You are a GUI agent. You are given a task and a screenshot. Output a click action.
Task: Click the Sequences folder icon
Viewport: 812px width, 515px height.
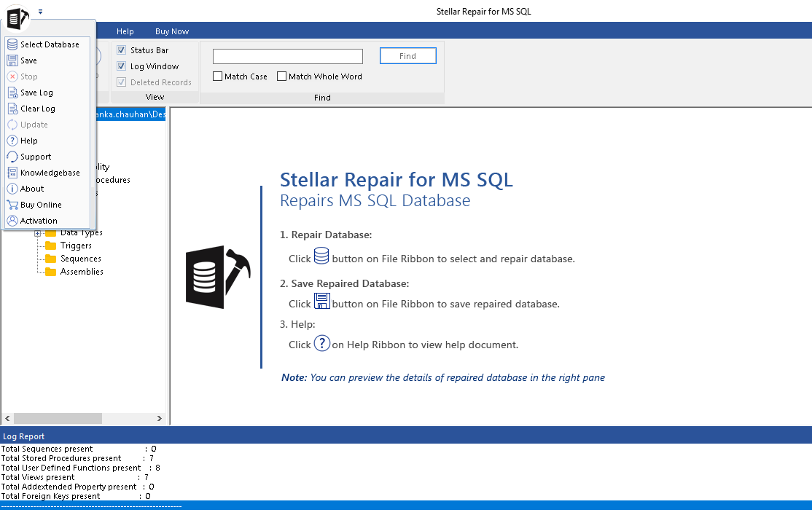(51, 259)
